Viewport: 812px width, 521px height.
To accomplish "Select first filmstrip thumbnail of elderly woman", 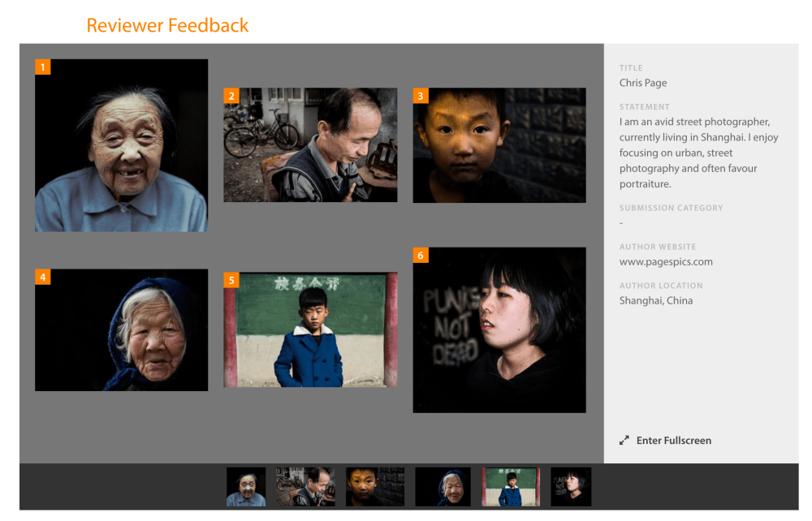I will pyautogui.click(x=246, y=487).
